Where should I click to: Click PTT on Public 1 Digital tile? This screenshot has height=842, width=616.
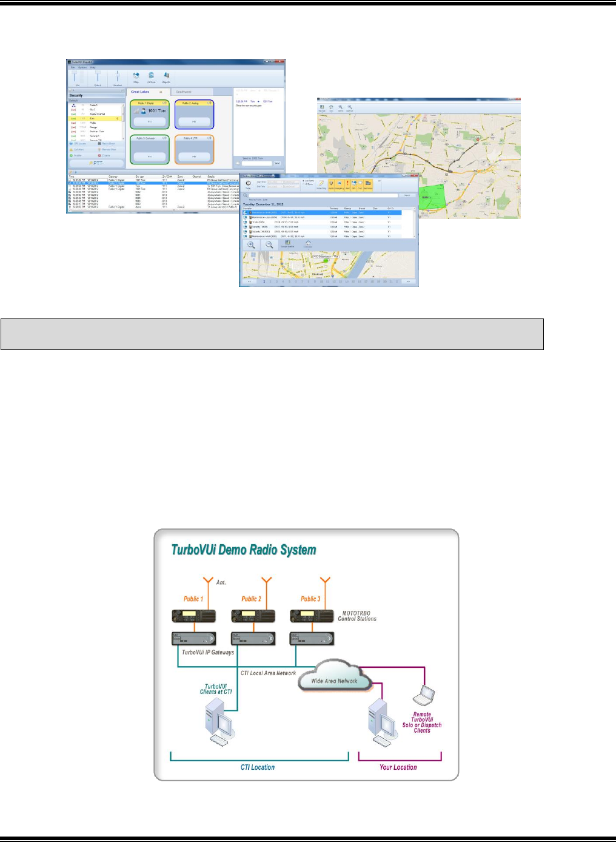pos(150,121)
